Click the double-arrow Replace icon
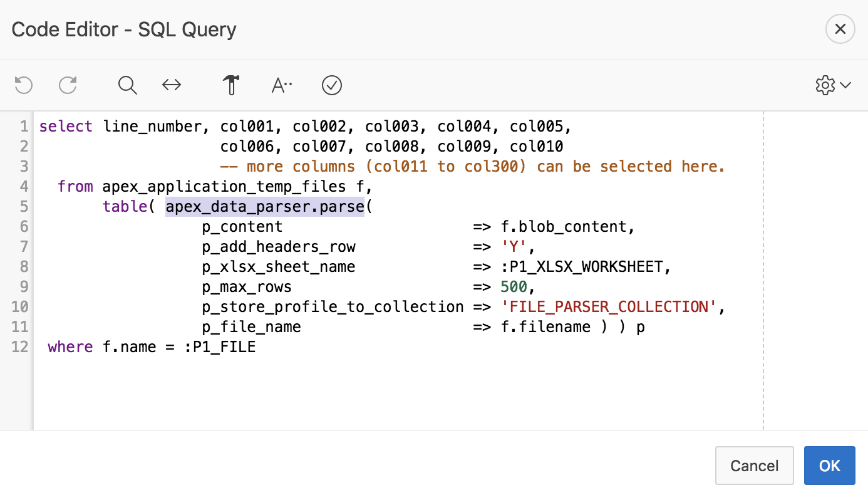868x500 pixels. (171, 85)
